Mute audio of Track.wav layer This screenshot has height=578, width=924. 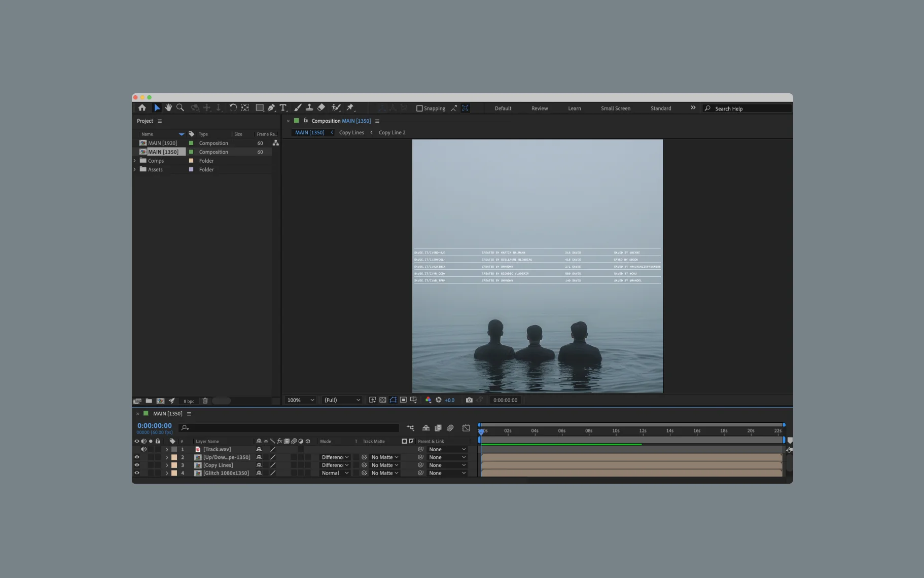(x=144, y=449)
